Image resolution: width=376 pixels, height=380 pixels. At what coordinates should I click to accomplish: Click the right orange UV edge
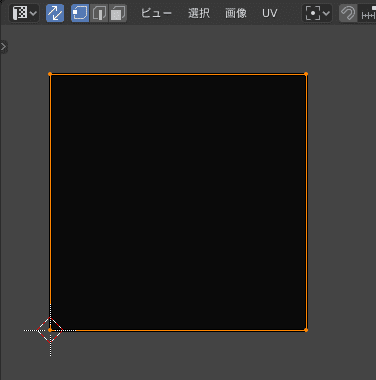tap(306, 202)
